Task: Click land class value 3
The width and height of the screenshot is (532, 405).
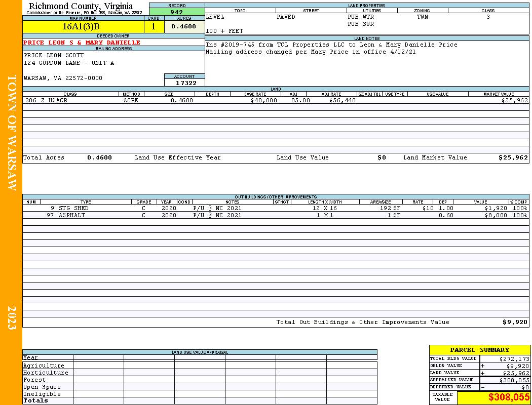Action: point(488,17)
